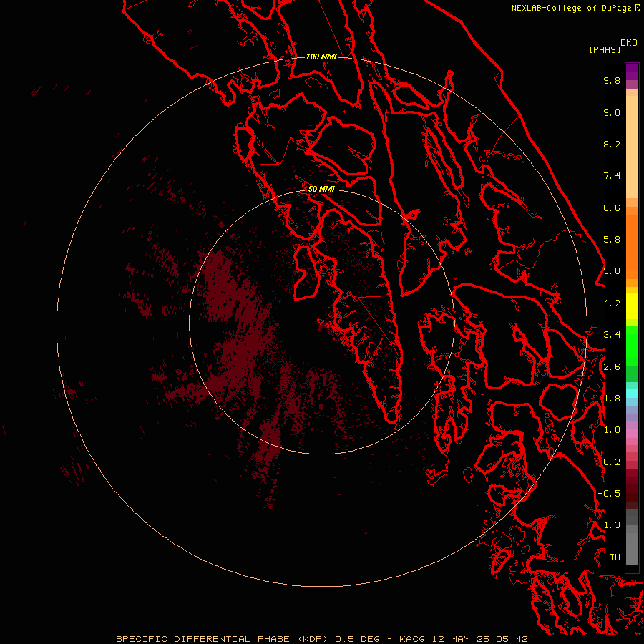
Task: Click the -1.3 scale value
Action: (x=609, y=525)
